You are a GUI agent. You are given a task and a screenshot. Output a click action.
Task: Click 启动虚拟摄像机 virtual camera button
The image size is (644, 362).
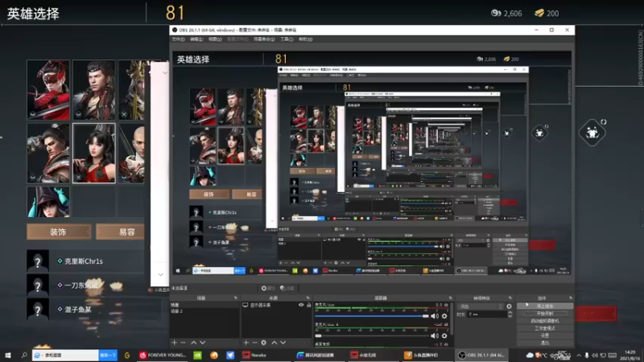pyautogui.click(x=545, y=321)
